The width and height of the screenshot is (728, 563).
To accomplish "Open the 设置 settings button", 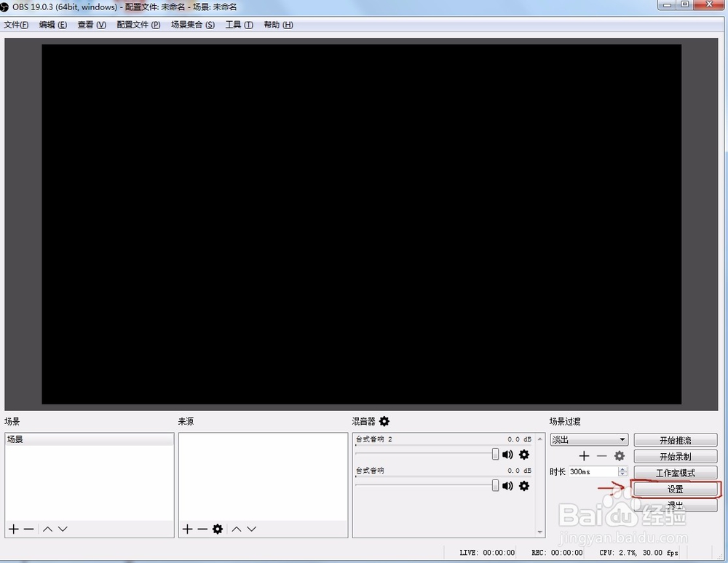I will [x=676, y=489].
